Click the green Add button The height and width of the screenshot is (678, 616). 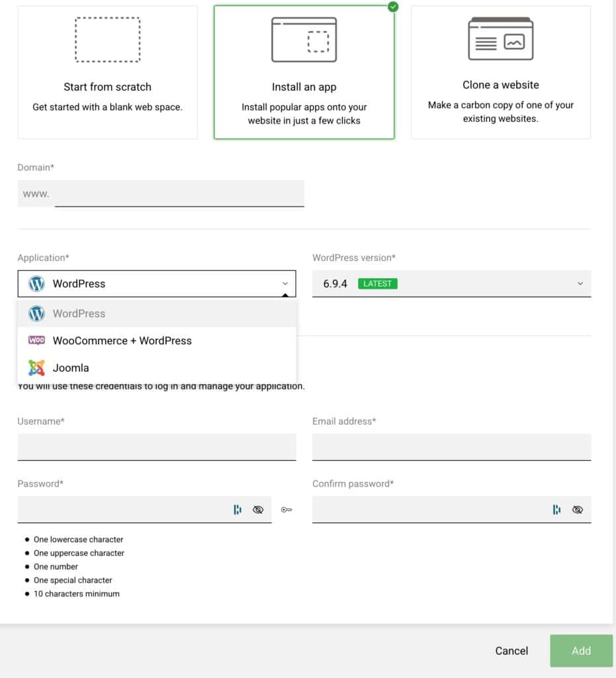tap(582, 651)
